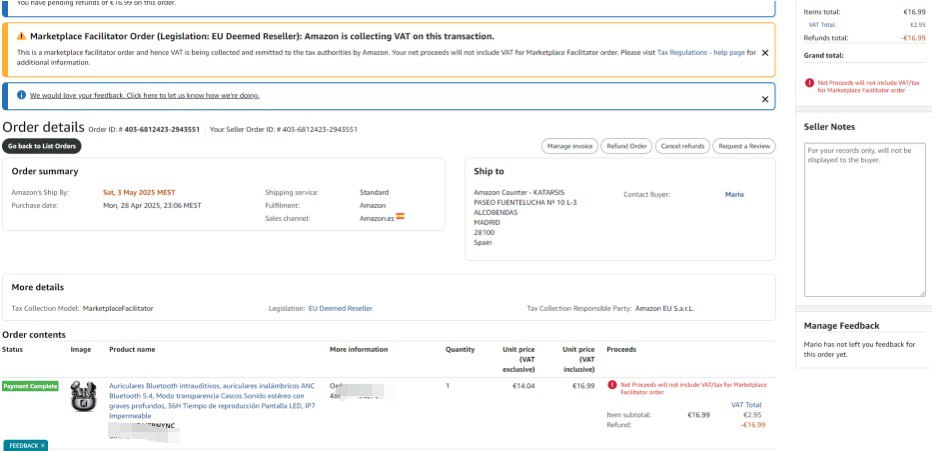Image resolution: width=932 pixels, height=451 pixels.
Task: Close the blue feedback request banner
Action: 765,99
